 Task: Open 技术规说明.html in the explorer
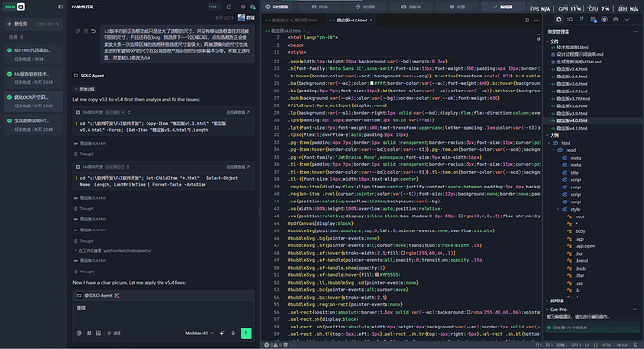click(572, 48)
